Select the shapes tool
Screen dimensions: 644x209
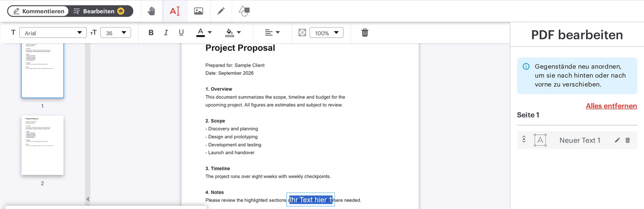(244, 11)
